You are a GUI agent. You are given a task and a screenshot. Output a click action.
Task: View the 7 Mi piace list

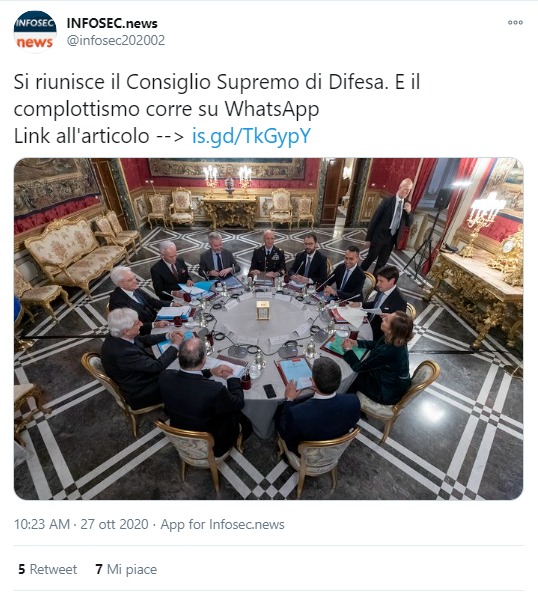click(x=126, y=569)
